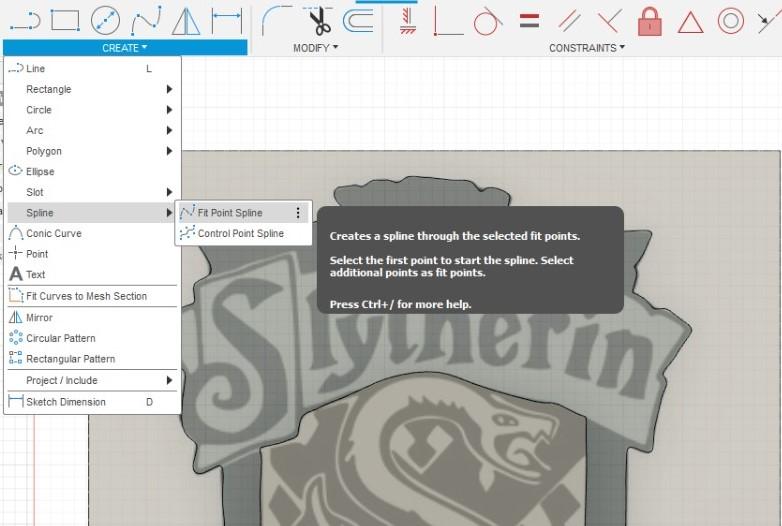Choose Text from the Create menu
The height and width of the screenshot is (526, 782).
(92, 274)
